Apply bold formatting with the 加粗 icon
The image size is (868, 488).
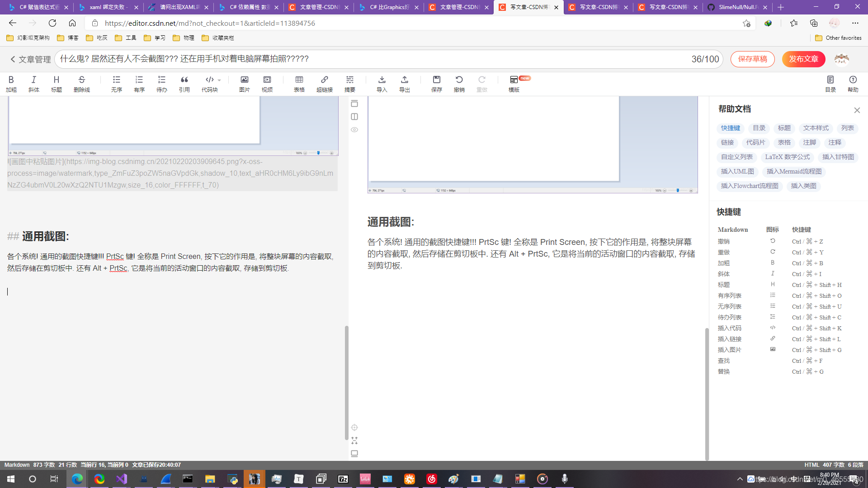(11, 84)
